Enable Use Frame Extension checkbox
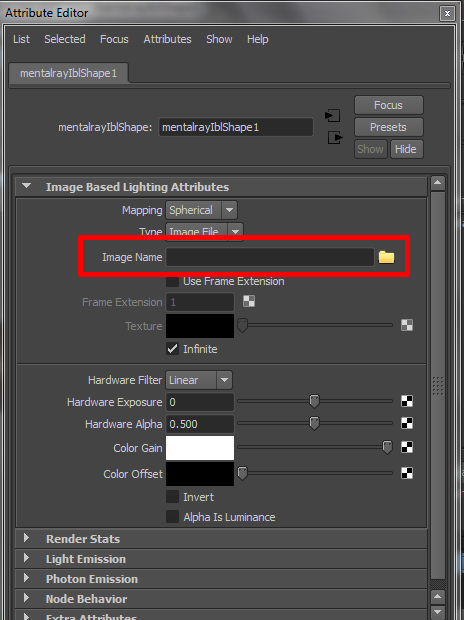The image size is (464, 620). [x=172, y=281]
